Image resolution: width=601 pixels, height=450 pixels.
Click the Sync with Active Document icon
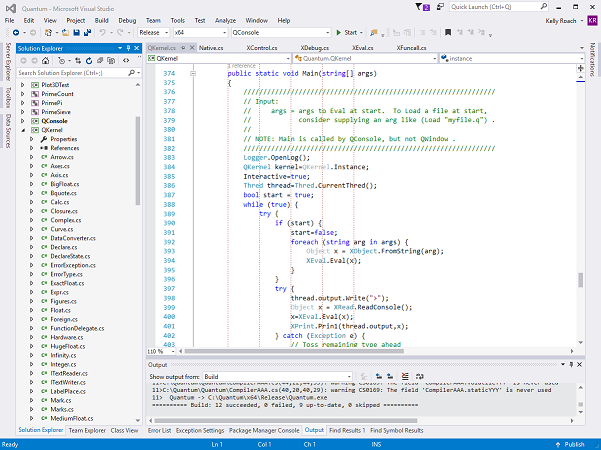pyautogui.click(x=78, y=61)
